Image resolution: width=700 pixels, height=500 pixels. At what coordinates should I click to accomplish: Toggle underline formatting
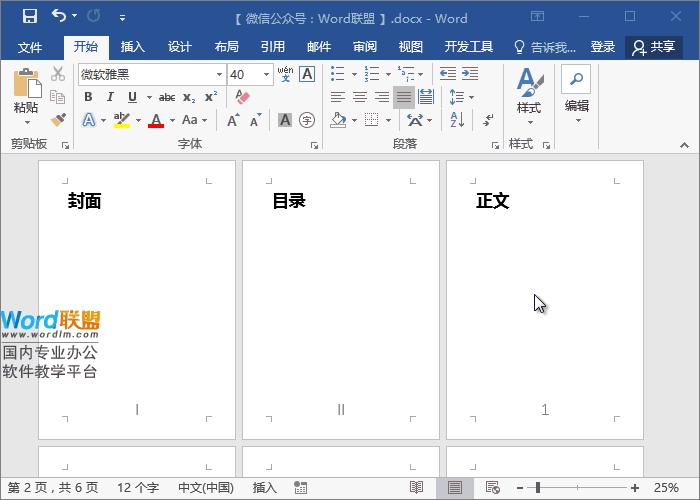132,97
